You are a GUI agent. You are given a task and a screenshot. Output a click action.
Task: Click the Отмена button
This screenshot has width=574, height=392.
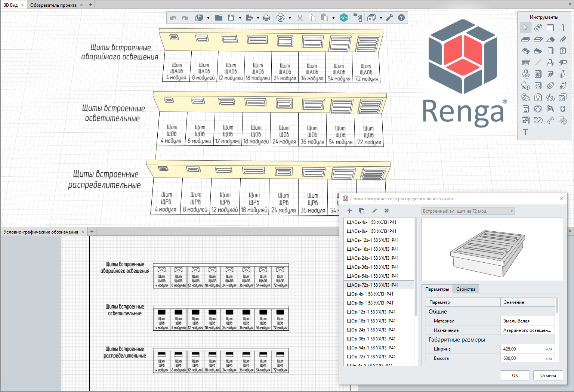coord(548,376)
